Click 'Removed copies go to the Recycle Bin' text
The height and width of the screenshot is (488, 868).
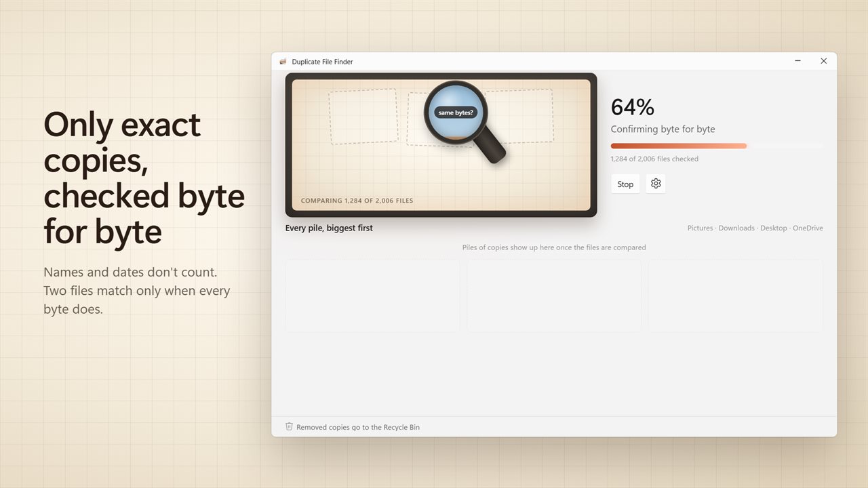tap(358, 427)
